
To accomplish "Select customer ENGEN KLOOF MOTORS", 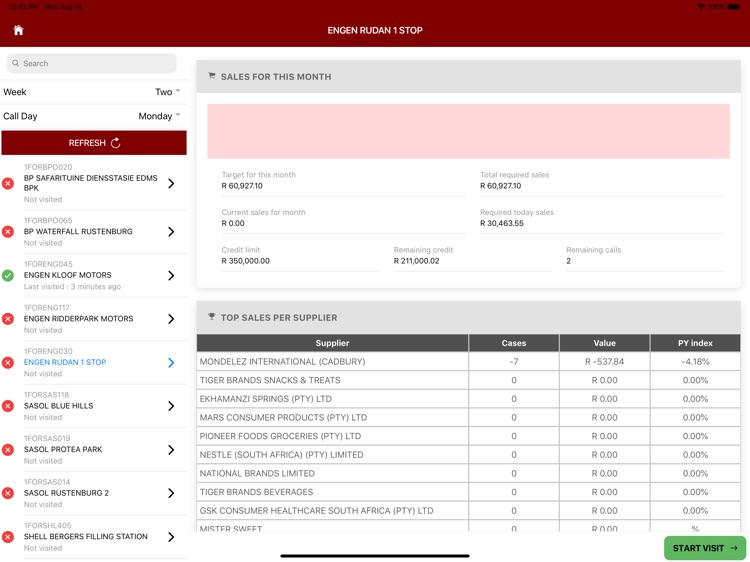I will point(94,275).
